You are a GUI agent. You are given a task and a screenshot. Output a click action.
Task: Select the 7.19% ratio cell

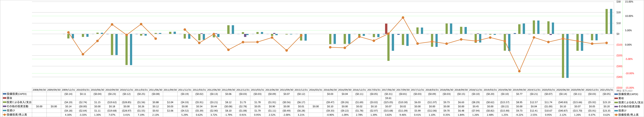coord(141,115)
